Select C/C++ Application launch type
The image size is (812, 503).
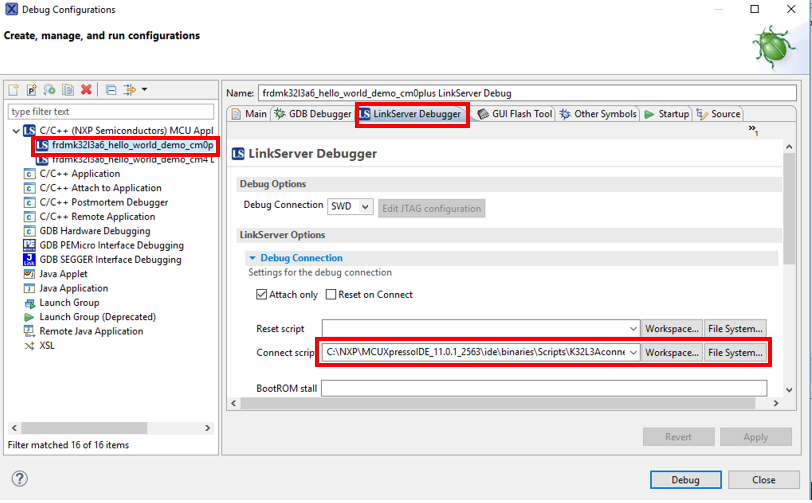72,174
